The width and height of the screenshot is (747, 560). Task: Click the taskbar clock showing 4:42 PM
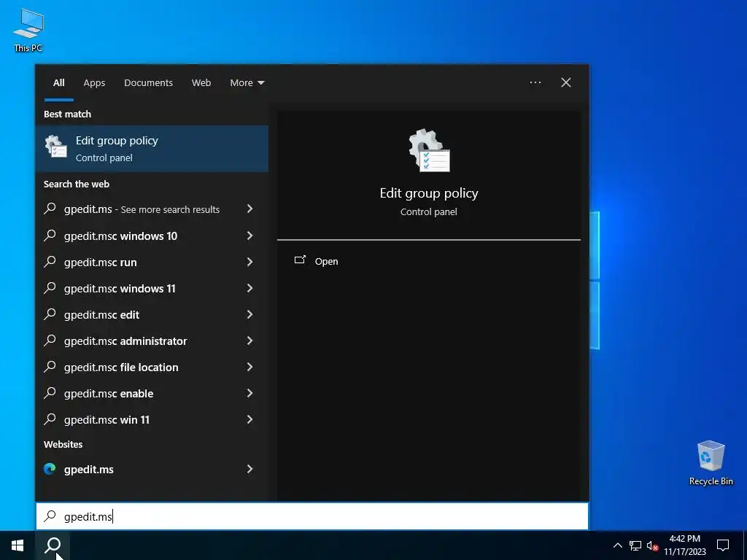pyautogui.click(x=684, y=545)
